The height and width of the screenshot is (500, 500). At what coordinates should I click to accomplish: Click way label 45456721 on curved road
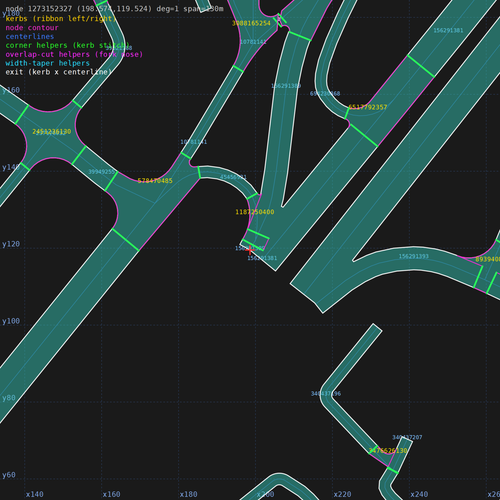(233, 177)
